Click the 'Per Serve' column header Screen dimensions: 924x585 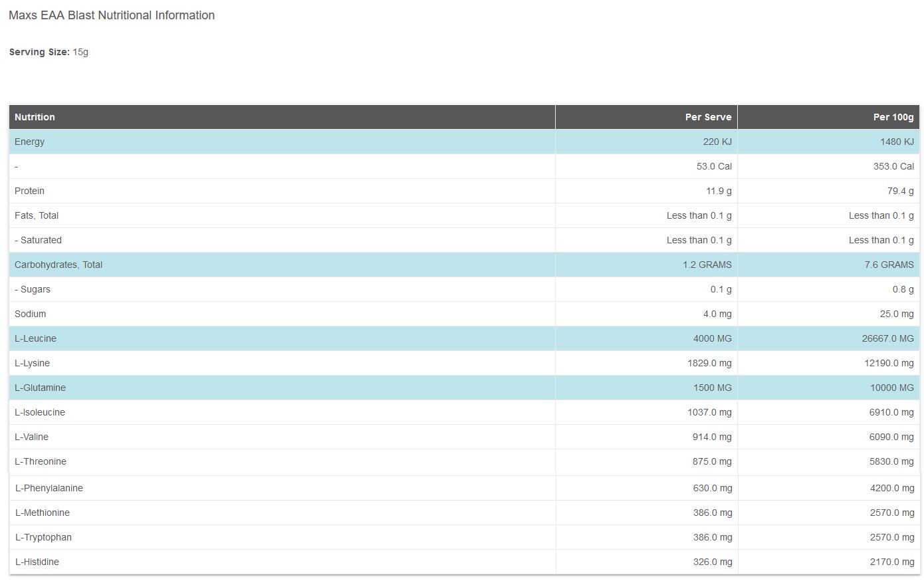click(708, 117)
